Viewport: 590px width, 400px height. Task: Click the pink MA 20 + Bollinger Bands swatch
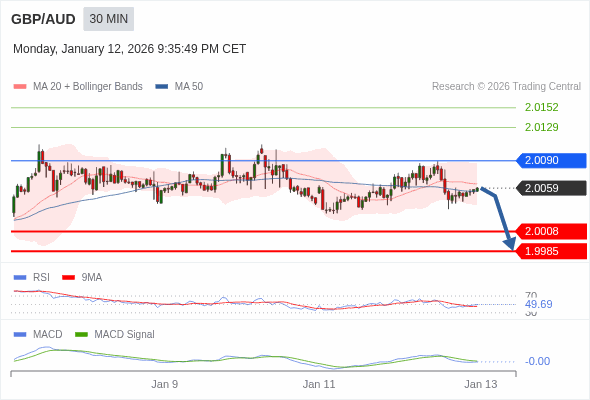[x=20, y=87]
